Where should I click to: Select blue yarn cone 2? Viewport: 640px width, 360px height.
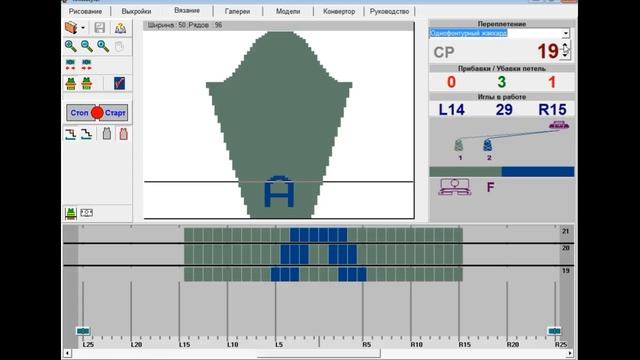(x=488, y=145)
